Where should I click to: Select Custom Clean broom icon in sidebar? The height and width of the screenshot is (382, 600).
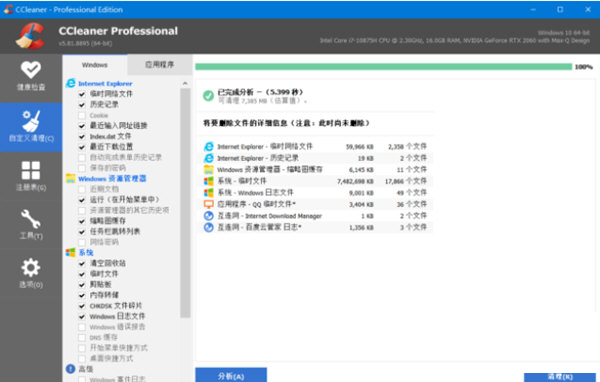click(x=31, y=121)
